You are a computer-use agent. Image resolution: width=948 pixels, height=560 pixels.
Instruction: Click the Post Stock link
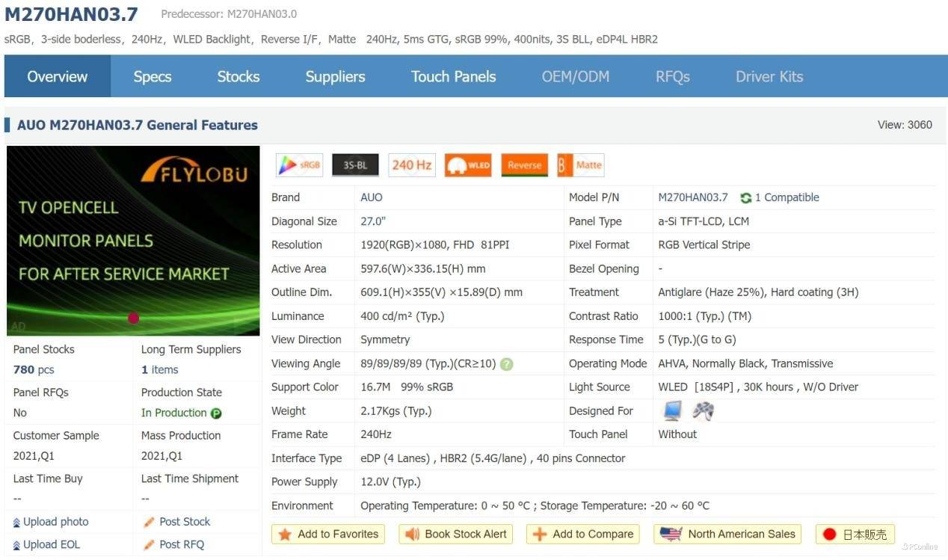(x=185, y=522)
